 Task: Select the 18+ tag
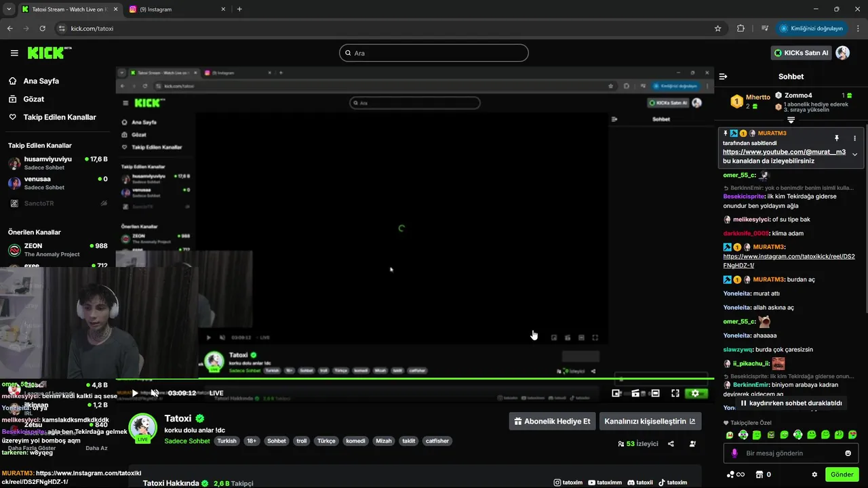(x=252, y=441)
